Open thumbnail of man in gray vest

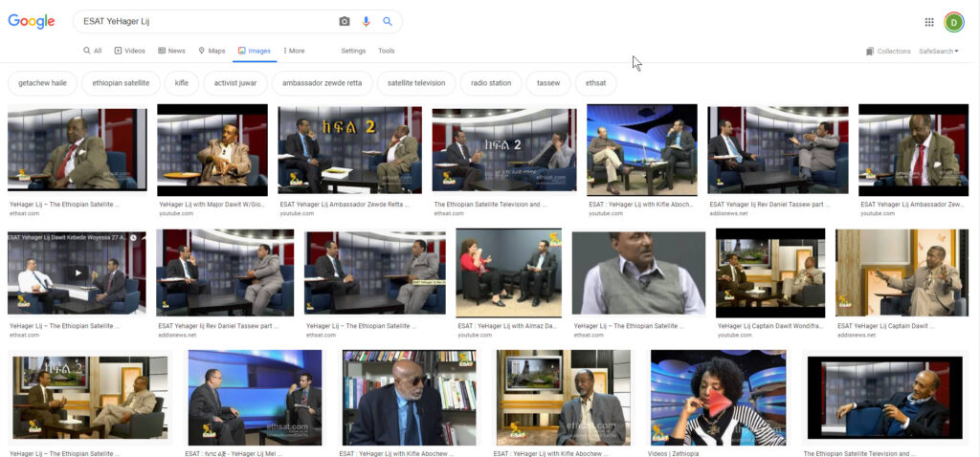click(x=638, y=272)
